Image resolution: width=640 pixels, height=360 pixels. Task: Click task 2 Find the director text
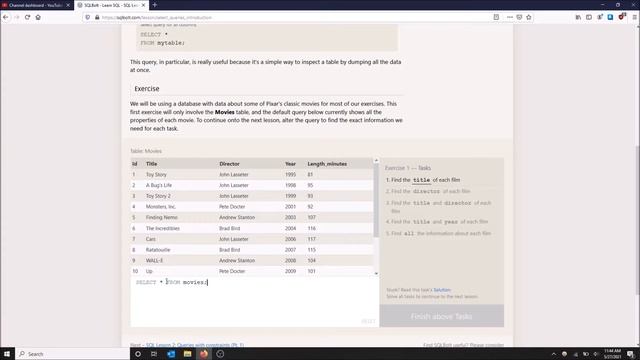tap(428, 191)
